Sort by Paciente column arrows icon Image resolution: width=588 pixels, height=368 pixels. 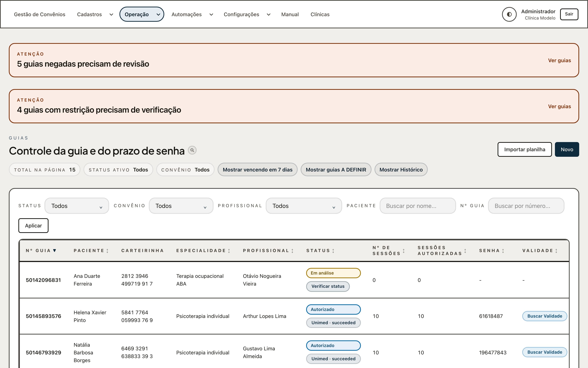[107, 251]
